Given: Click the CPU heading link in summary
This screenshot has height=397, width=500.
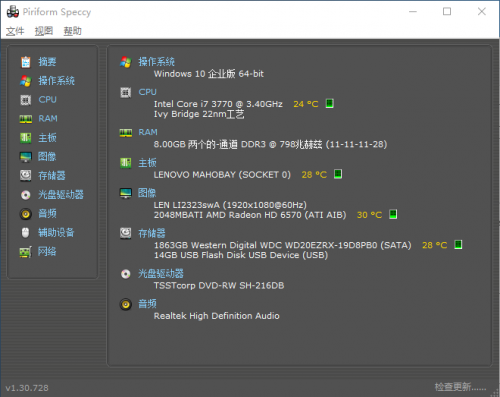Looking at the screenshot, I should point(148,92).
